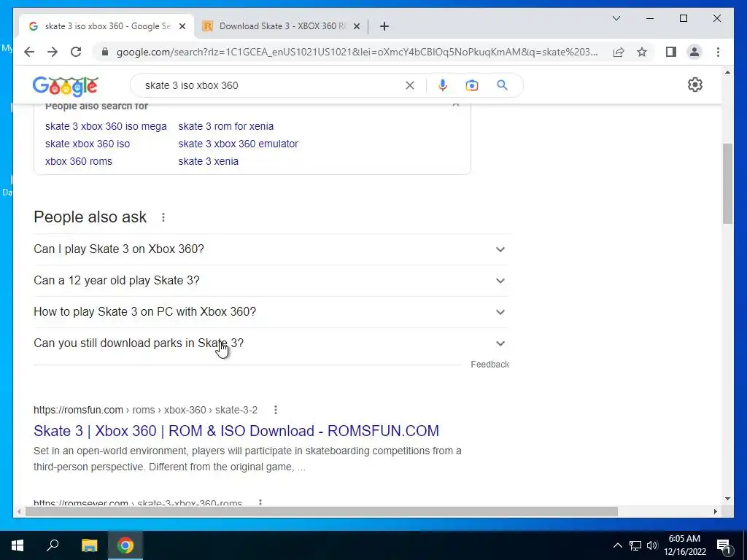Open the network status tray icon
Image resolution: width=747 pixels, height=560 pixels.
[x=635, y=545]
